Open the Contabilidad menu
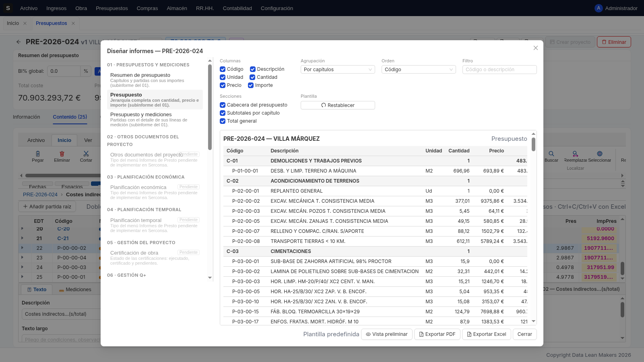The image size is (644, 362). (237, 8)
